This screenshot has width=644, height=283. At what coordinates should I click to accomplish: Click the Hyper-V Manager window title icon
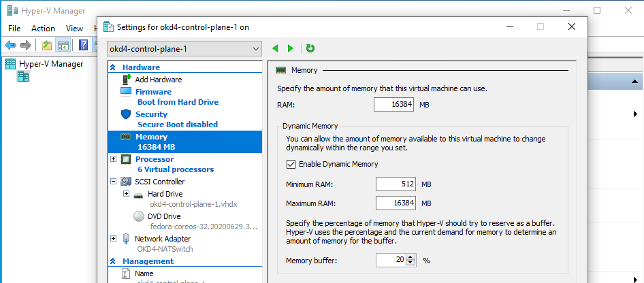pos(12,11)
